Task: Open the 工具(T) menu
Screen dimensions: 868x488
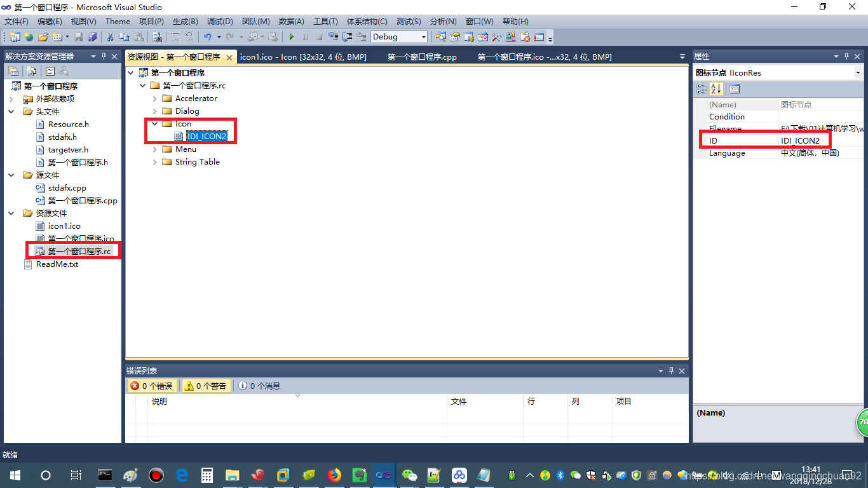Action: 325,22
